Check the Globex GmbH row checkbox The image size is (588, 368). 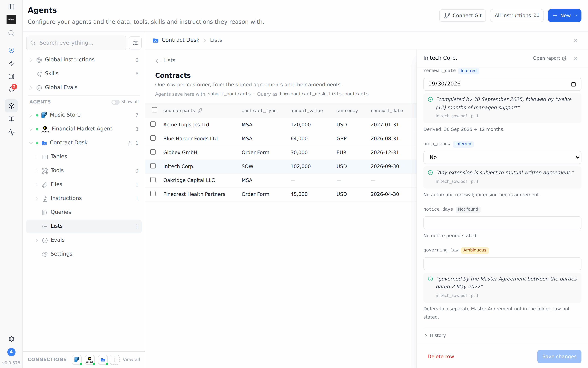(x=153, y=152)
